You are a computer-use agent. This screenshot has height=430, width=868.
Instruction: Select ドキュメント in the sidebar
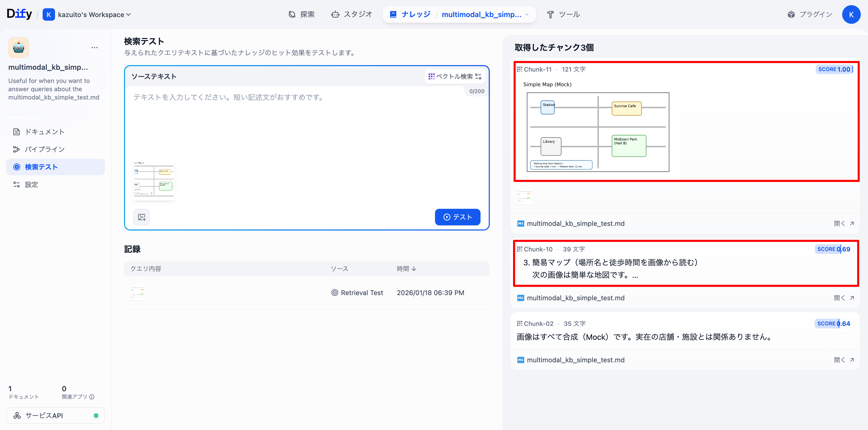tap(44, 132)
